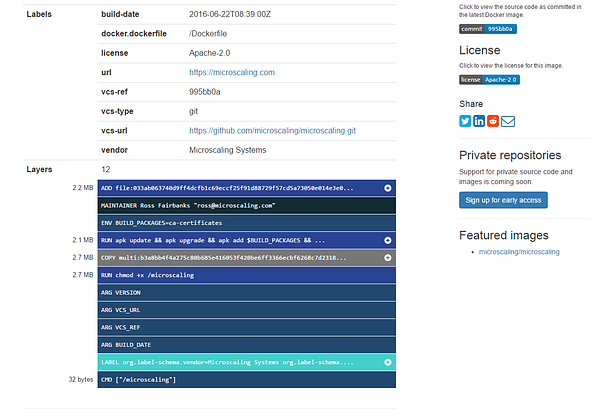Click the Layers count 12
Viewport: 600px width, 411px height.
(106, 170)
